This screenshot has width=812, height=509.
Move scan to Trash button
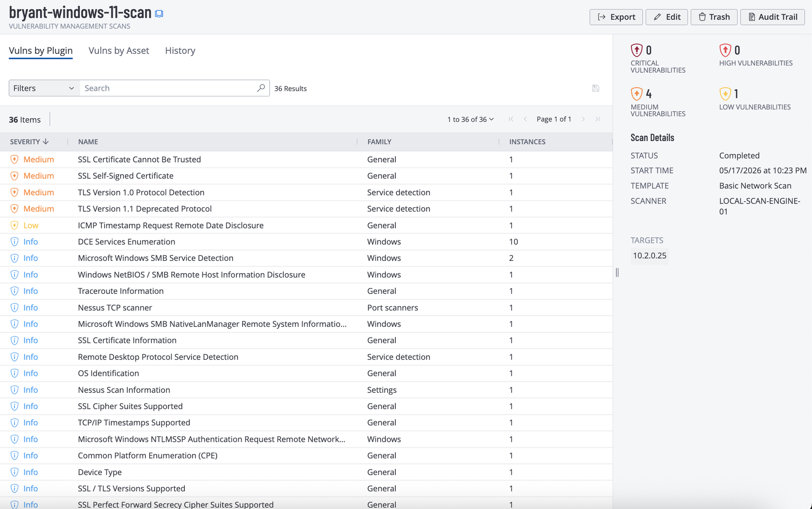point(714,17)
